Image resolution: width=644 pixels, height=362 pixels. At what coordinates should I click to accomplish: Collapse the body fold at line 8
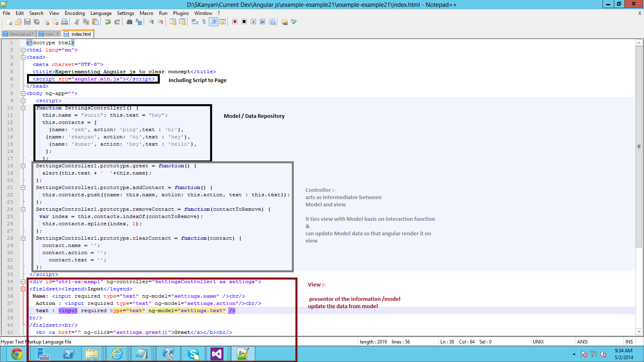point(23,94)
